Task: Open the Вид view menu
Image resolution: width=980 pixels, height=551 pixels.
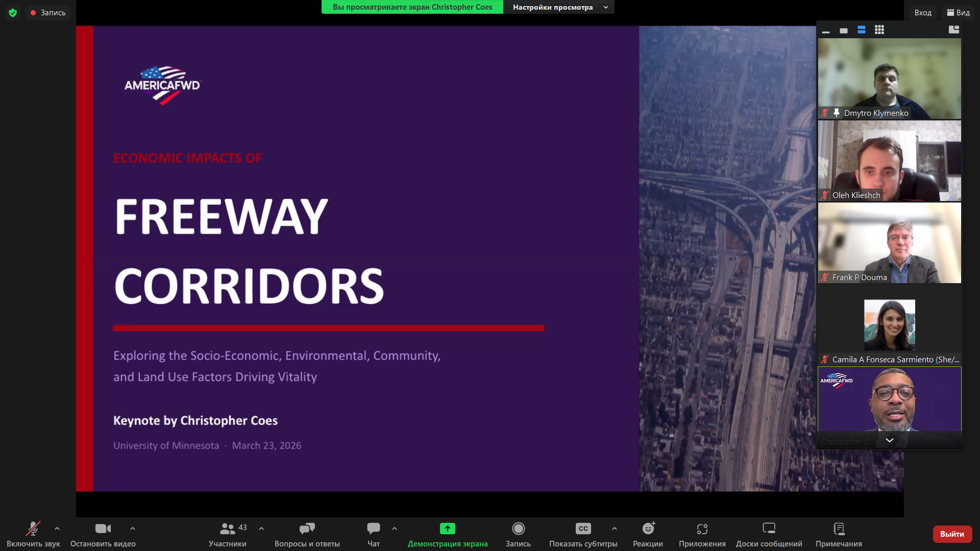Action: tap(958, 13)
